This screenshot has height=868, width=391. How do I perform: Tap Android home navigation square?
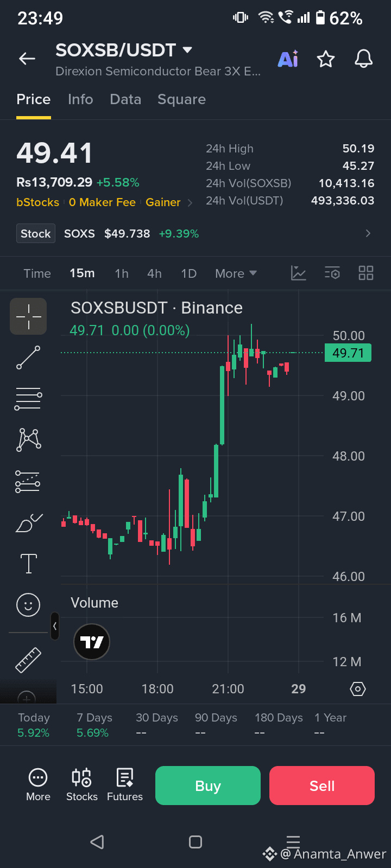(195, 842)
